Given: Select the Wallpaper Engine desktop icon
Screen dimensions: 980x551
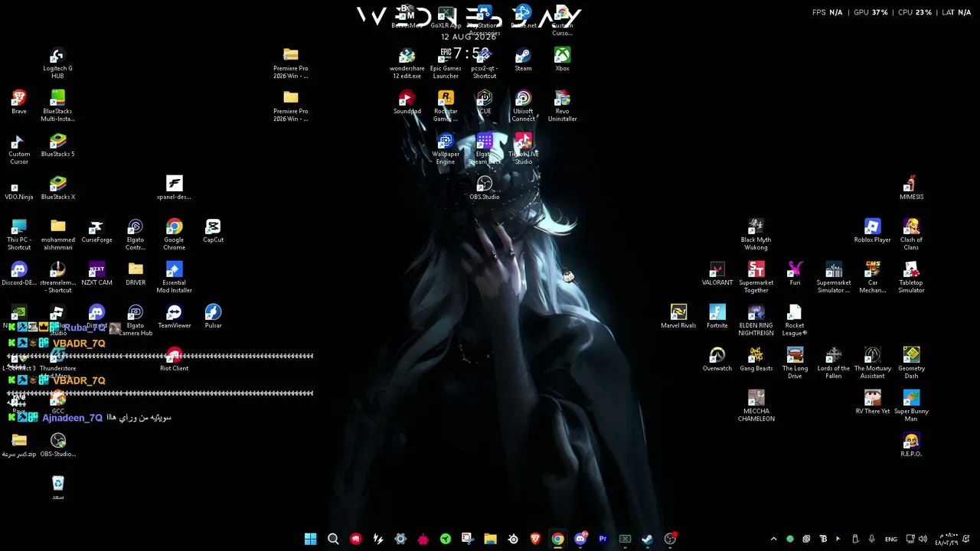Looking at the screenshot, I should pyautogui.click(x=446, y=149).
